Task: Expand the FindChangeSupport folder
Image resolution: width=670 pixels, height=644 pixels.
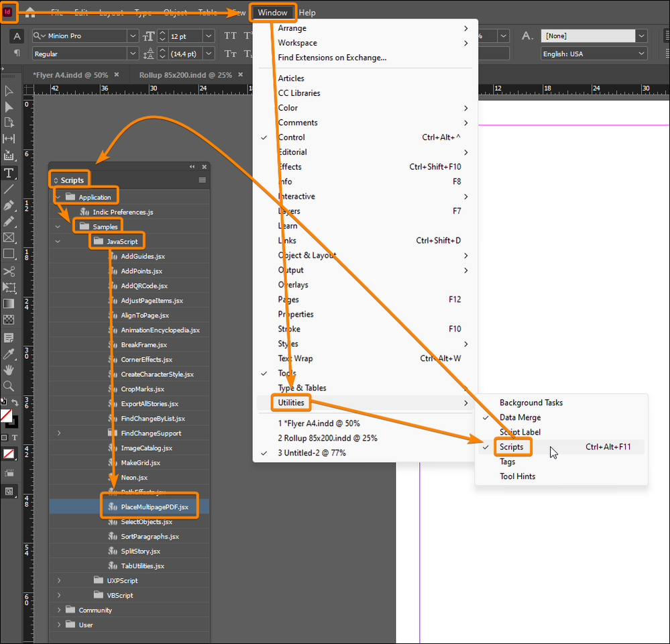Action: coord(59,433)
